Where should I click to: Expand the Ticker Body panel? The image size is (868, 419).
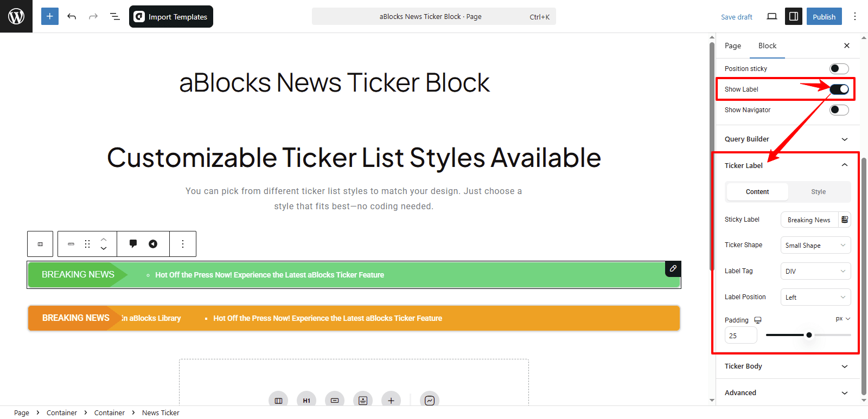787,366
